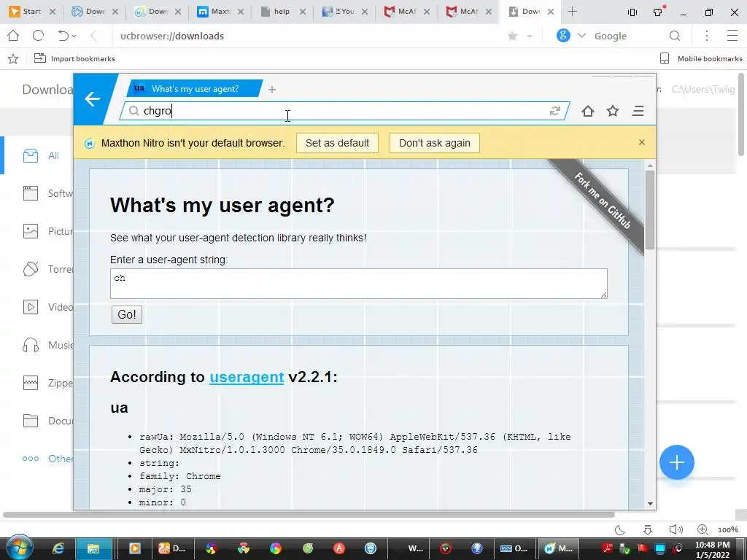This screenshot has width=747, height=560.
Task: Click the UC Browser address field
Action: point(305,36)
